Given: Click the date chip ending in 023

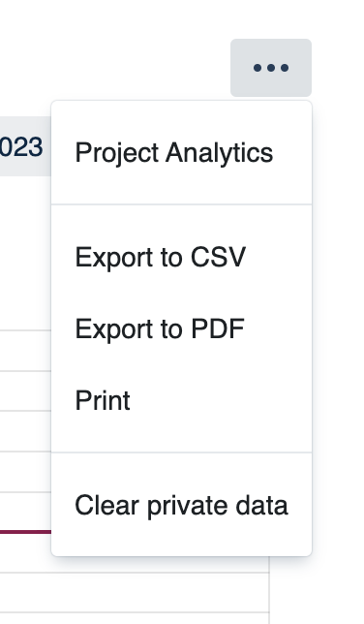Looking at the screenshot, I should 25,146.
